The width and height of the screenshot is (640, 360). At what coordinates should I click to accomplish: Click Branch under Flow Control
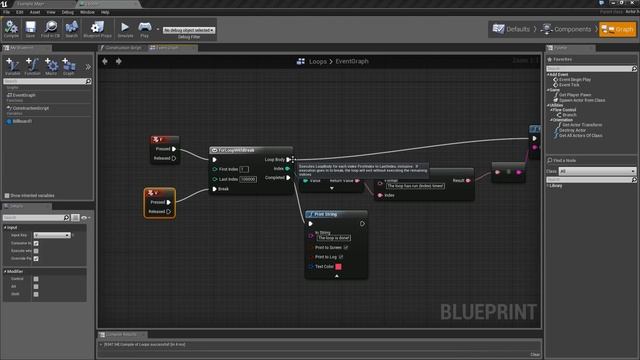click(x=569, y=115)
